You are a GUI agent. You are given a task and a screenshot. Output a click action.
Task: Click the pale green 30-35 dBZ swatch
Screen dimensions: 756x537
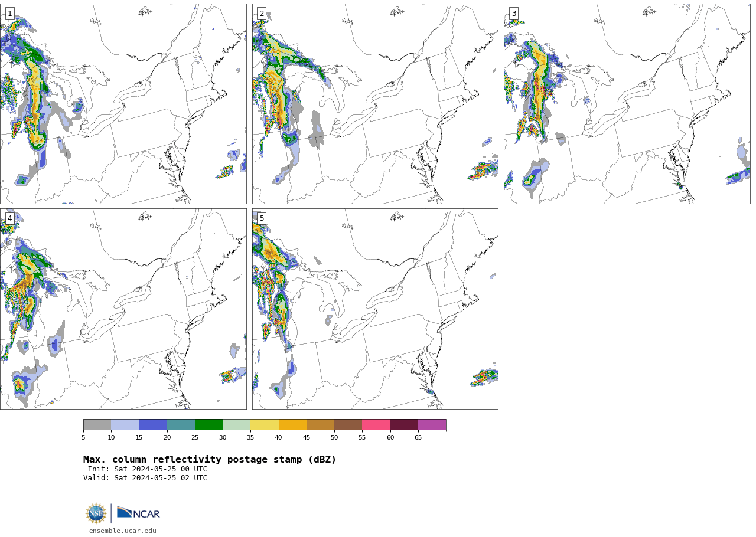[x=236, y=425]
